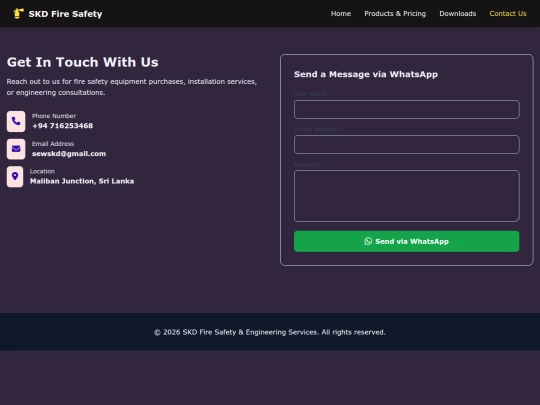Click the location pin icon tile
Screen dimensions: 540x405
(15, 177)
